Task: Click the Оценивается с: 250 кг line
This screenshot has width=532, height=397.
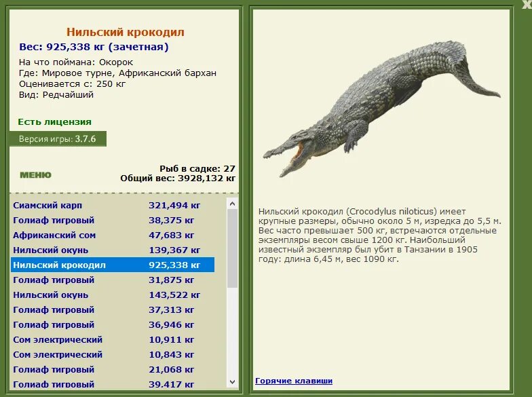Action: [x=72, y=84]
